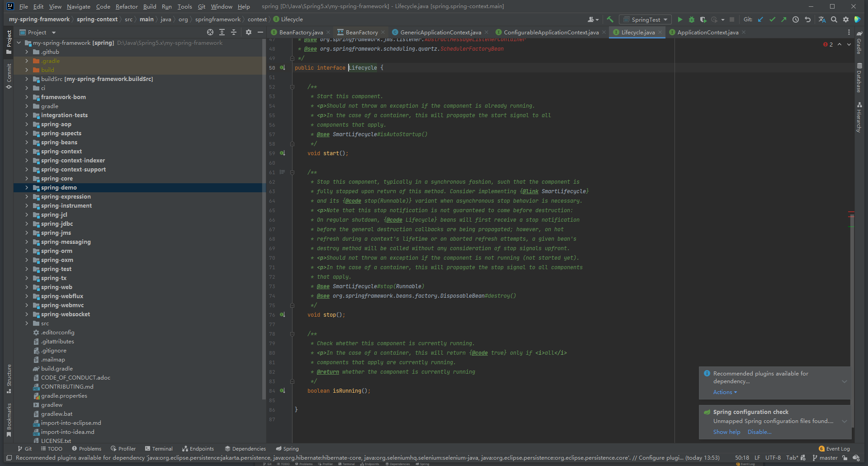Open Search Everywhere magnifier icon
This screenshot has width=868, height=466.
834,19
